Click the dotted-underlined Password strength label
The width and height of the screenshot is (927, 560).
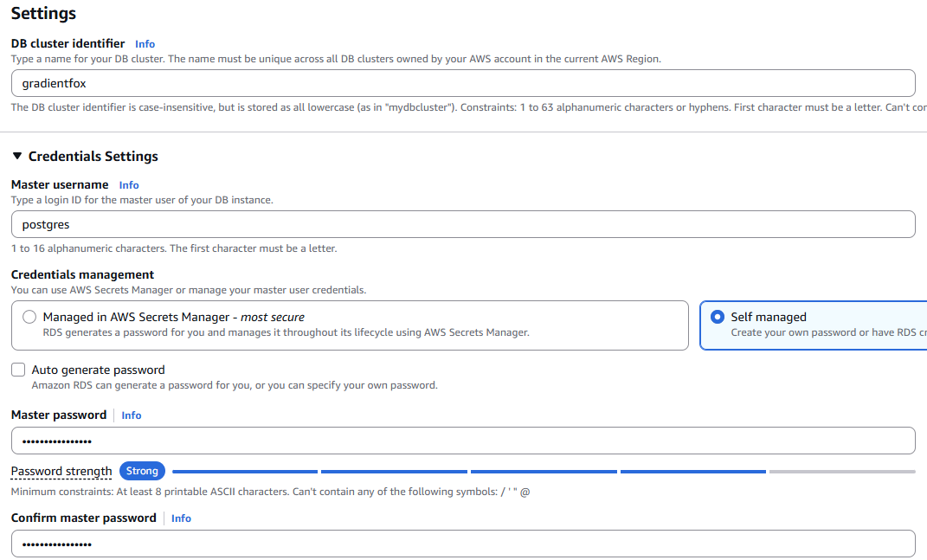coord(61,472)
